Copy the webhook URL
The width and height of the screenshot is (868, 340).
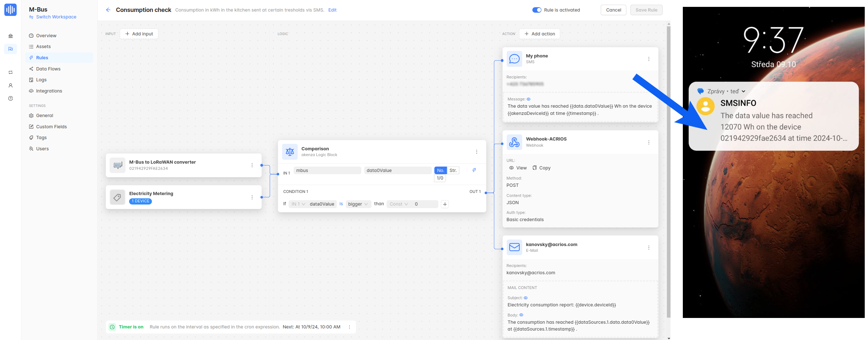[x=541, y=168]
